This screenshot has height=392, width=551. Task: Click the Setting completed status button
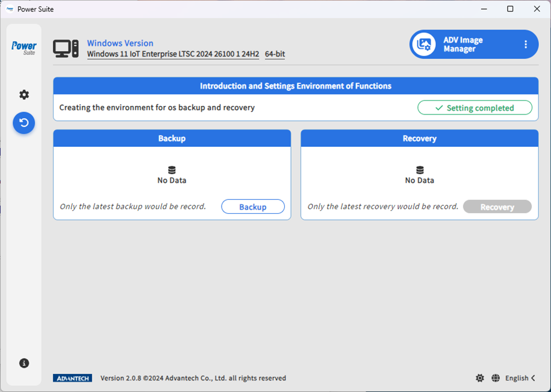[x=475, y=108]
